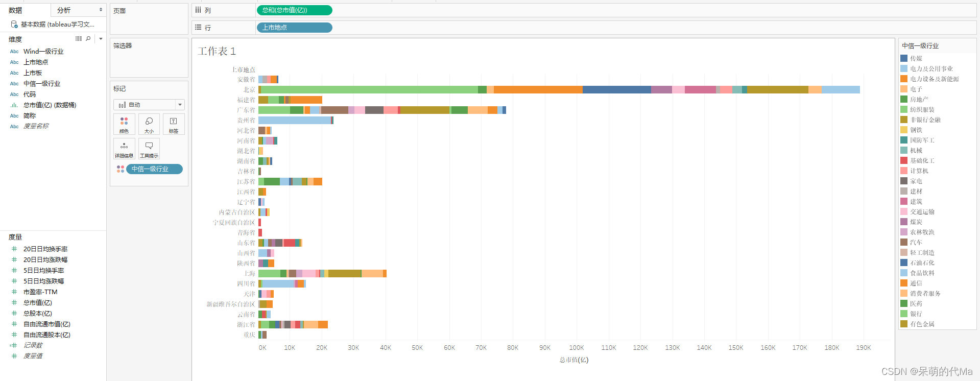Click the data source database icon
Screen dimensions: 980x381
click(x=14, y=24)
